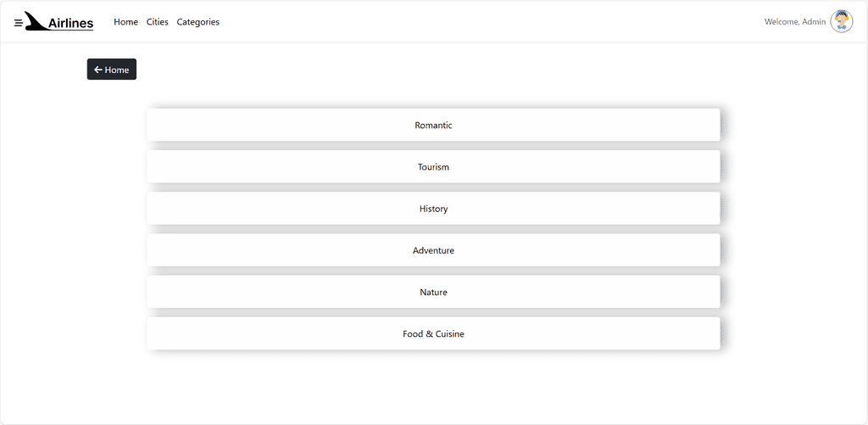
Task: Open the hamburger sidebar menu
Action: point(19,23)
